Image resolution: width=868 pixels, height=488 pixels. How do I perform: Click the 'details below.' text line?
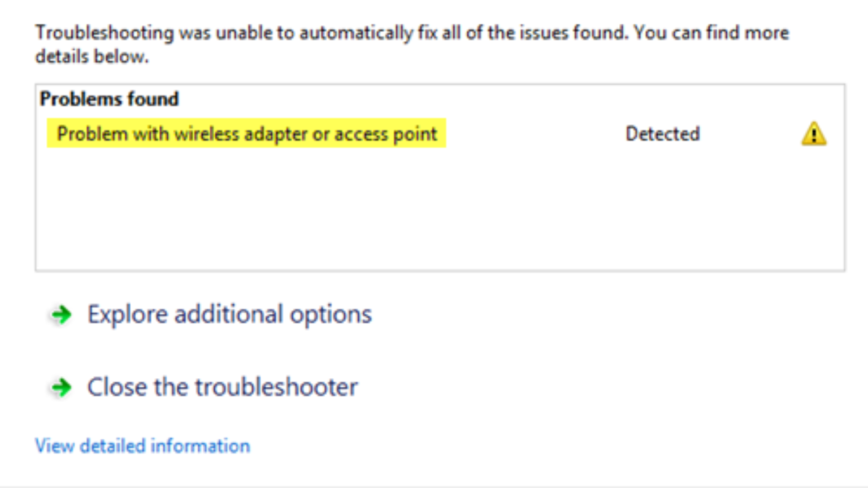coord(92,56)
